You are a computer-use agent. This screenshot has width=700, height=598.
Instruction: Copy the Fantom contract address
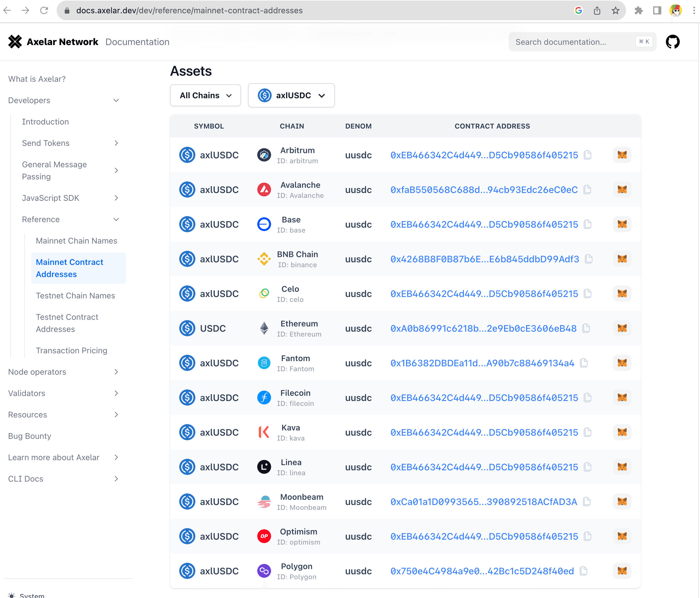pyautogui.click(x=584, y=363)
